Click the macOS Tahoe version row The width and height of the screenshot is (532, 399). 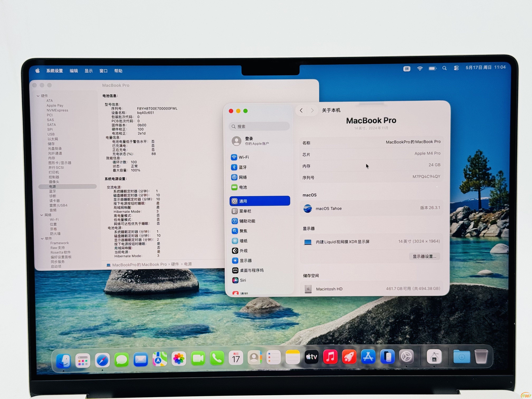tap(372, 208)
